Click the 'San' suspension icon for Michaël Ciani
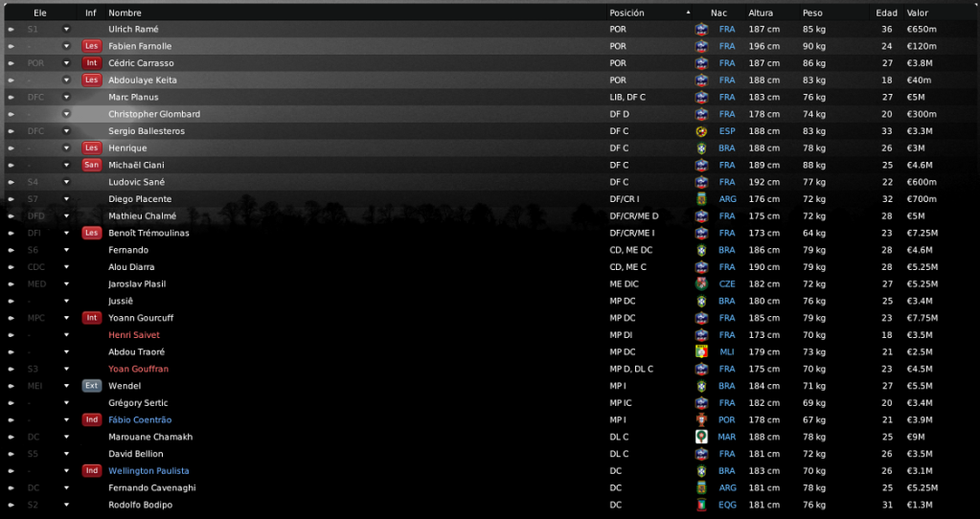This screenshot has width=980, height=519. (91, 165)
